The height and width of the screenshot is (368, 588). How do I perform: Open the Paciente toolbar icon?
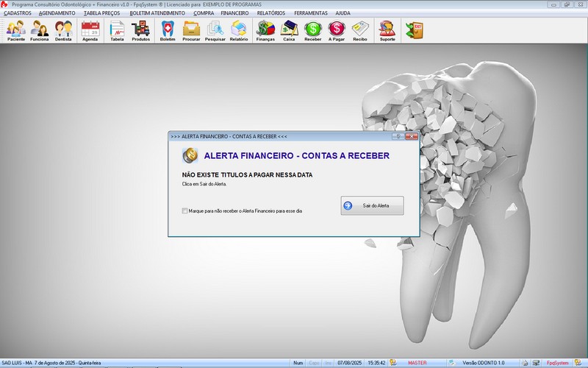(x=16, y=31)
